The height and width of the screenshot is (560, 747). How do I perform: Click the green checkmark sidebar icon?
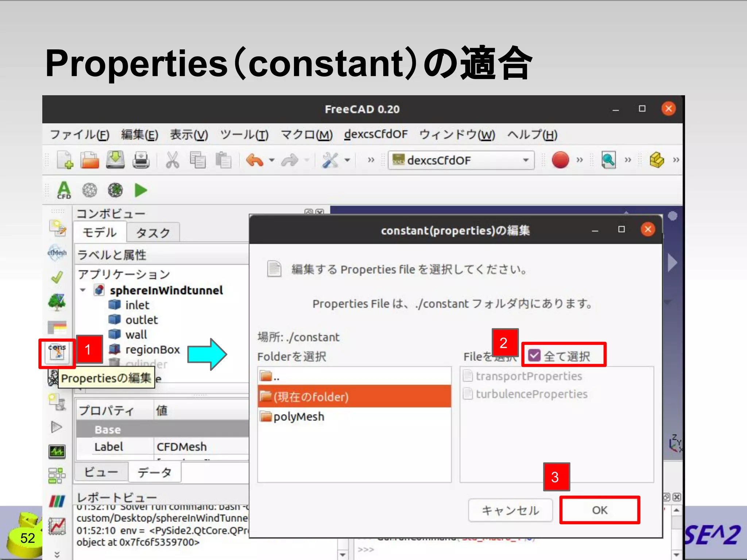[x=57, y=277]
